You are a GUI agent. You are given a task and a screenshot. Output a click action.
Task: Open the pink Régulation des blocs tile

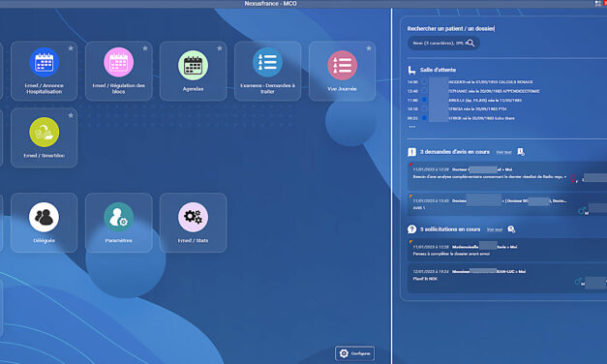click(118, 71)
